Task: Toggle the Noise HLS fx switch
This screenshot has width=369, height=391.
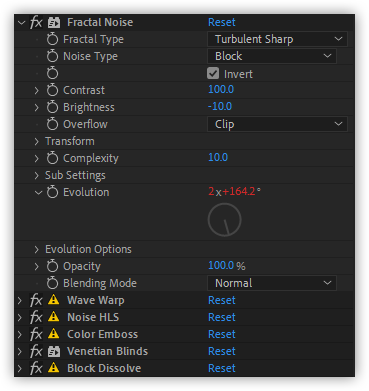Action: tap(36, 317)
